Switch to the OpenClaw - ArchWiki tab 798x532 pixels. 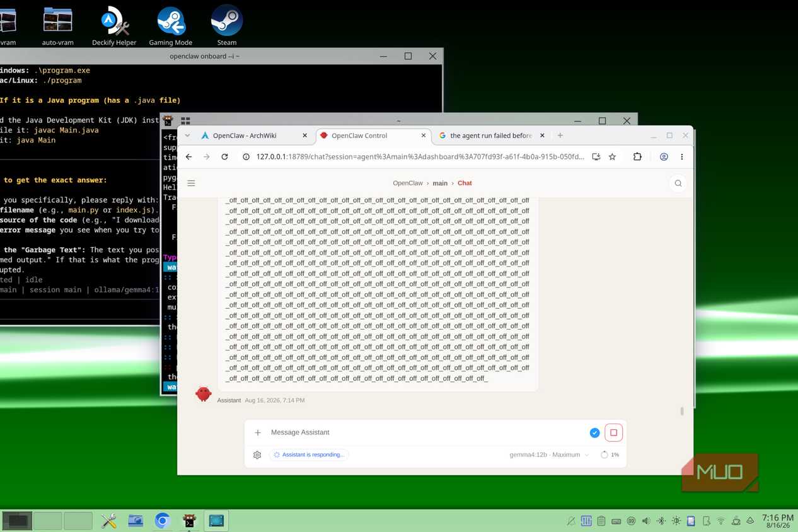click(245, 136)
